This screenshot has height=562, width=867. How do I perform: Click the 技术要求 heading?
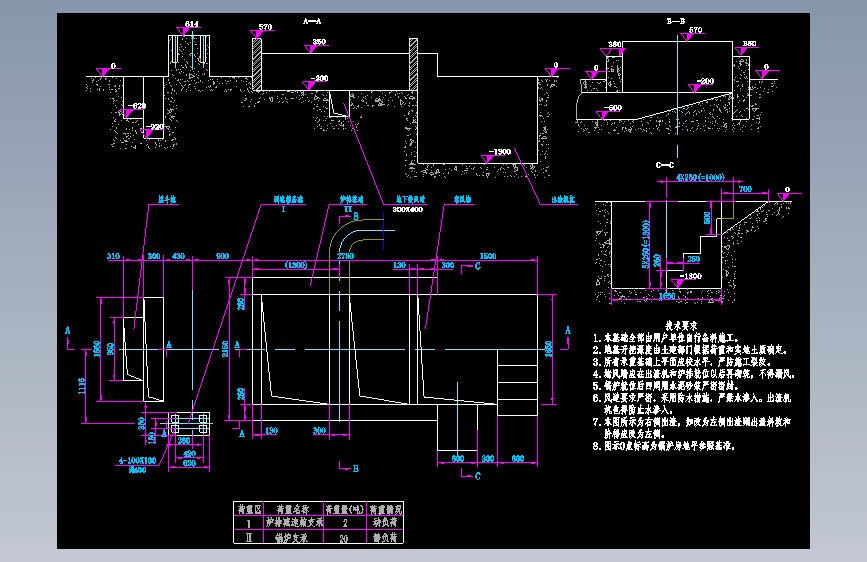point(681,326)
